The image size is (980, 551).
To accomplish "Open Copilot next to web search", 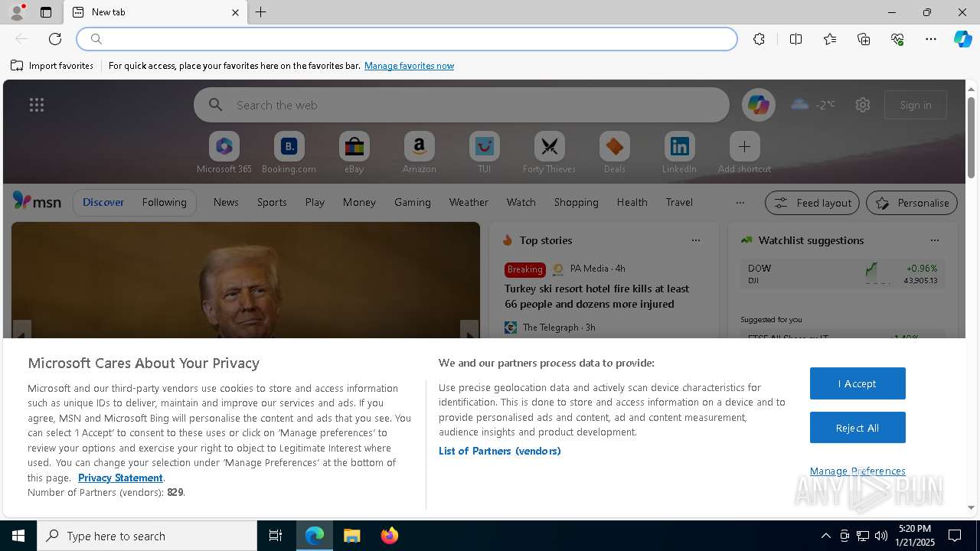I will pyautogui.click(x=759, y=105).
